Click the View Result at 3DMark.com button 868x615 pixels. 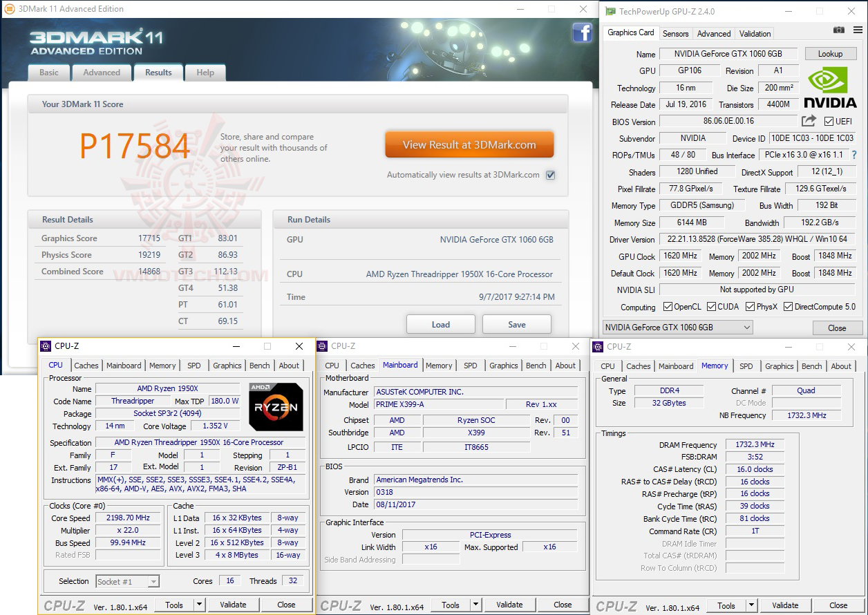469,144
